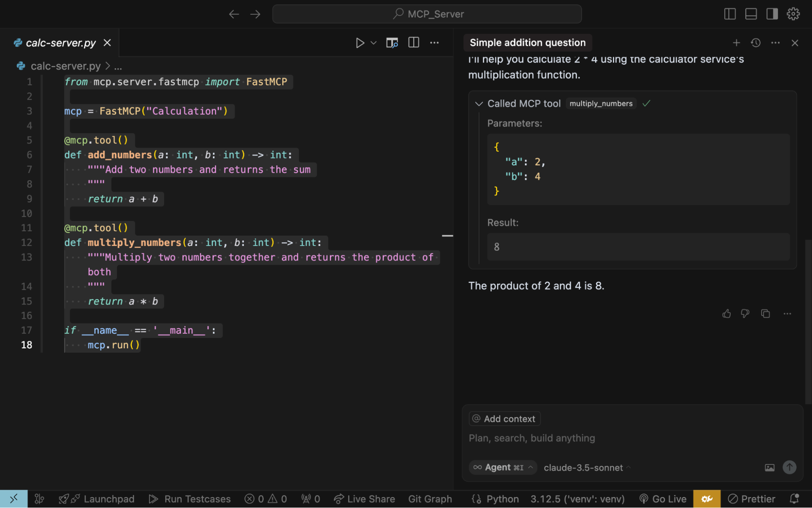Click the Add context button
The width and height of the screenshot is (812, 508).
click(505, 419)
